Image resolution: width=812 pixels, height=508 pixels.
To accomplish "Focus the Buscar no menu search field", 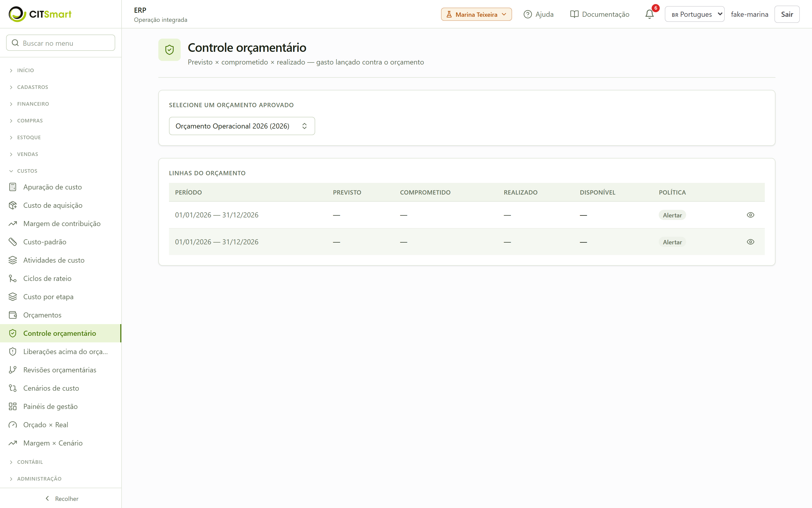I will 61,43.
